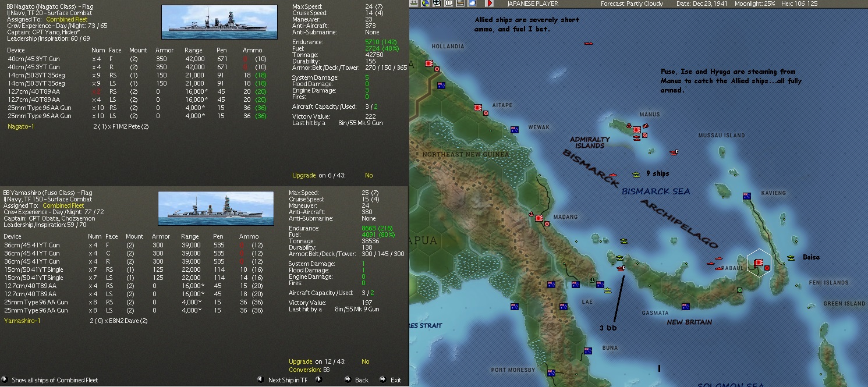This screenshot has height=387, width=868.
Task: Select the Japanese base flag at Madang
Action: point(539,218)
